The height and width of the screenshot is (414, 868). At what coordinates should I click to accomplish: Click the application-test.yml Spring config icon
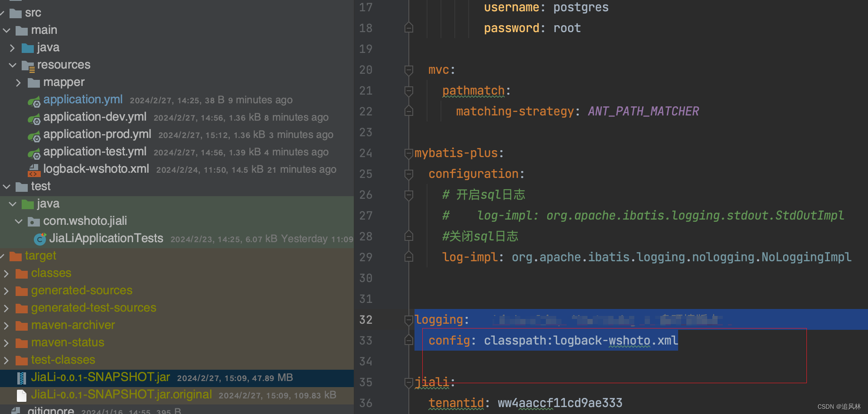click(34, 154)
